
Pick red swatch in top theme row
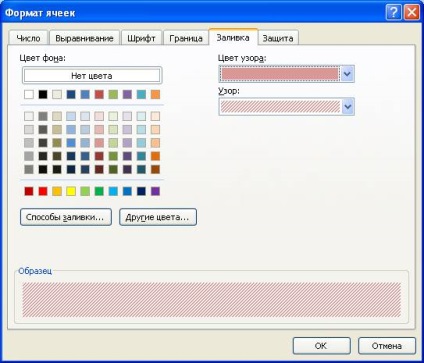tap(99, 94)
